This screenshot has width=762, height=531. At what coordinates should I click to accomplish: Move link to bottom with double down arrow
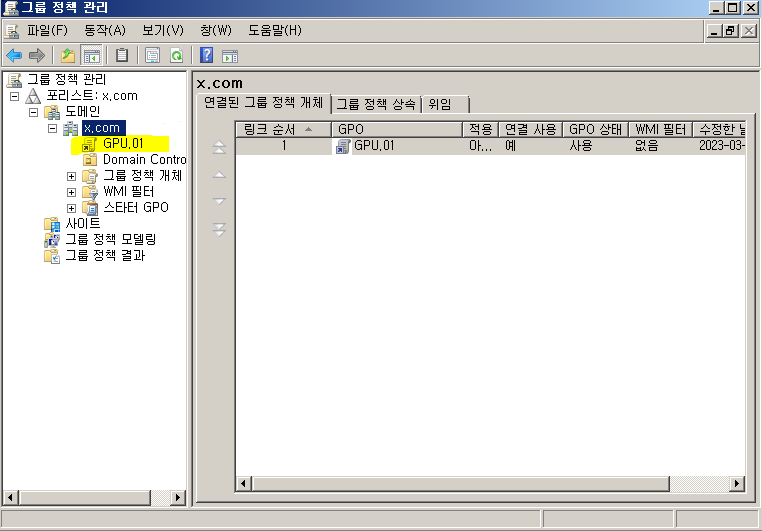tap(219, 230)
